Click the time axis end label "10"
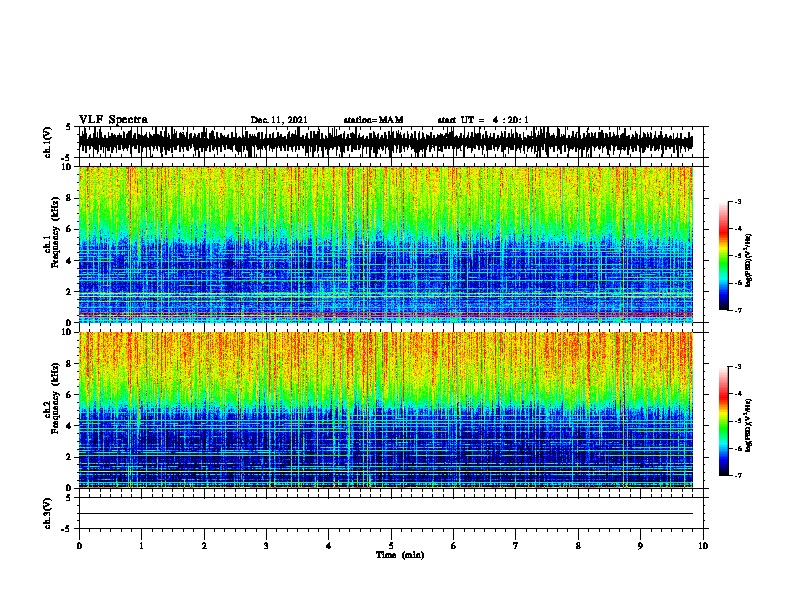This screenshot has width=792, height=612. pos(703,546)
